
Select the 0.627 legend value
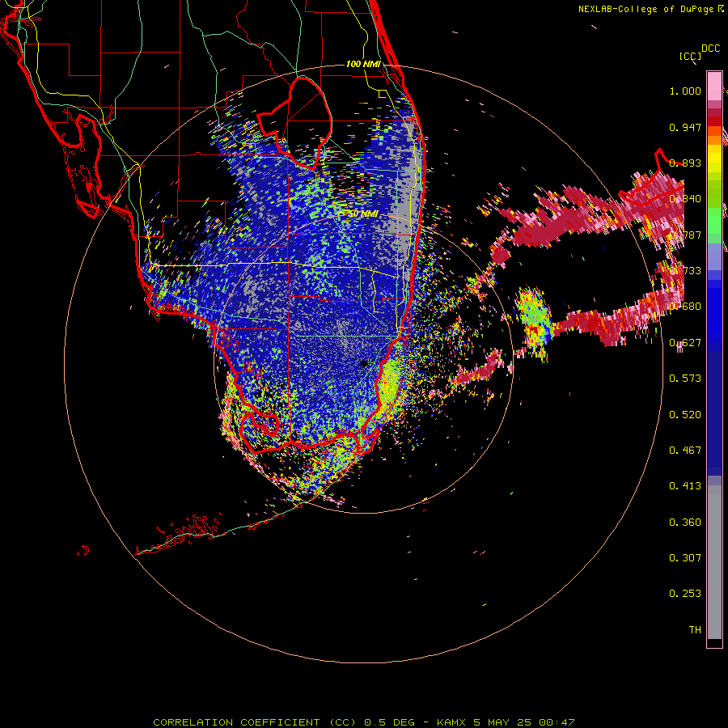685,343
